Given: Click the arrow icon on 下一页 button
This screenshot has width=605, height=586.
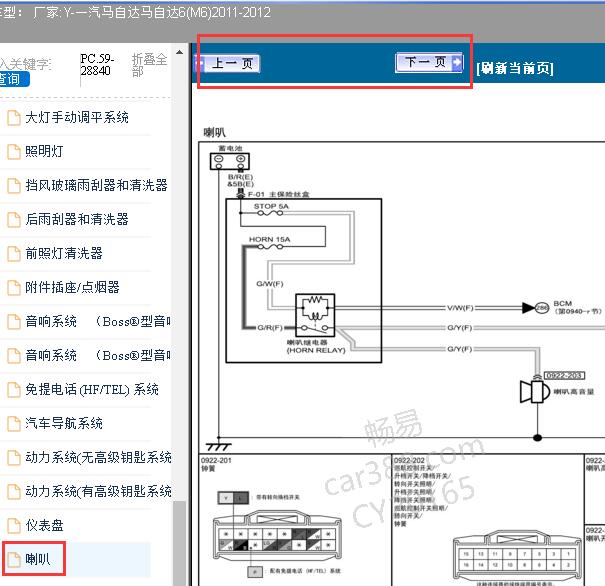Looking at the screenshot, I should point(457,62).
